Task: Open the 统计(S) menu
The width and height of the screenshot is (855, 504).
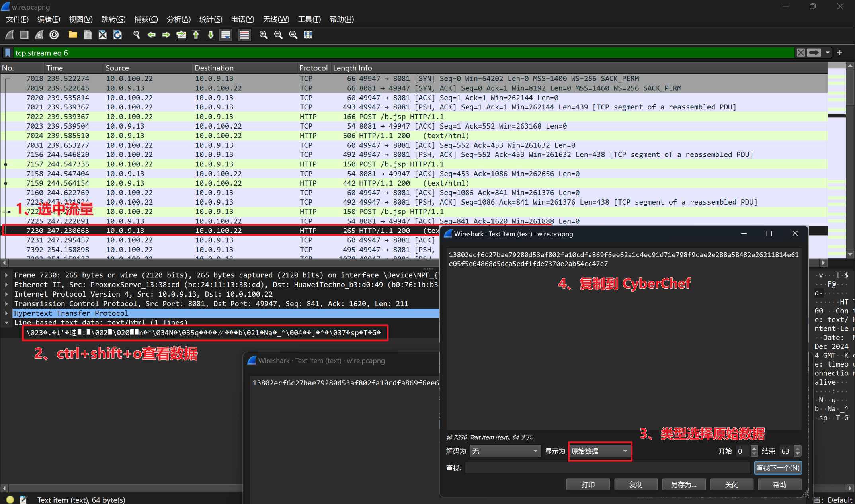Action: tap(211, 19)
